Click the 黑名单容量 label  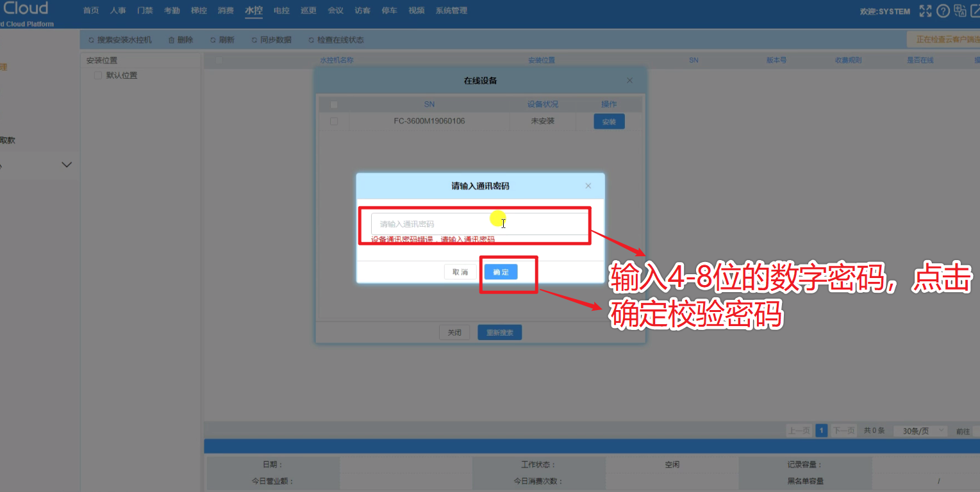806,481
